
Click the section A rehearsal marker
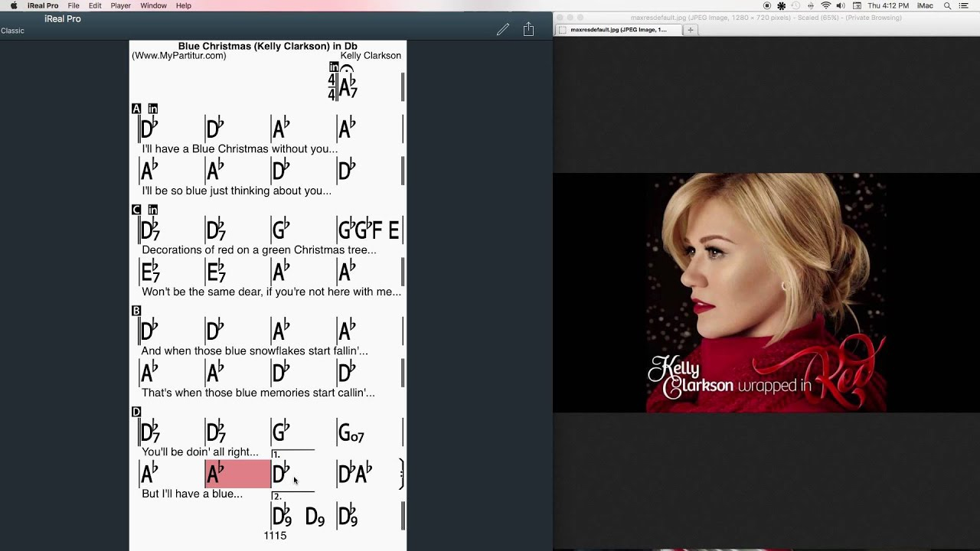136,109
